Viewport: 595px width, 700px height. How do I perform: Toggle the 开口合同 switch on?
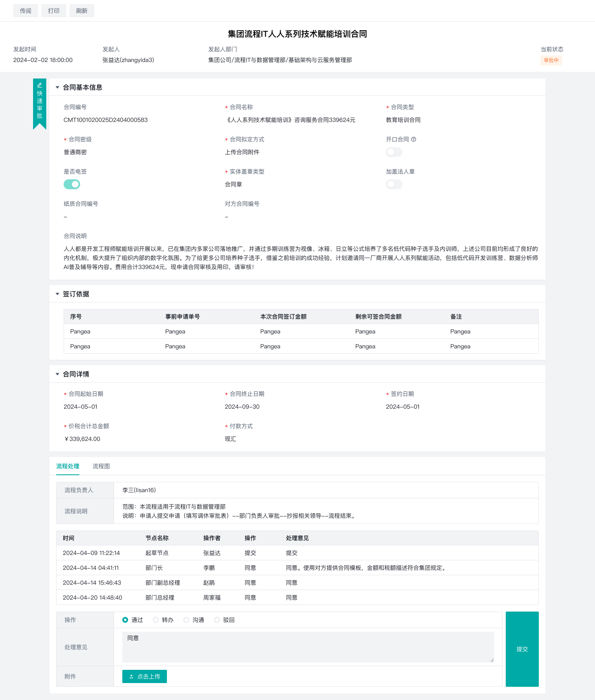(394, 152)
